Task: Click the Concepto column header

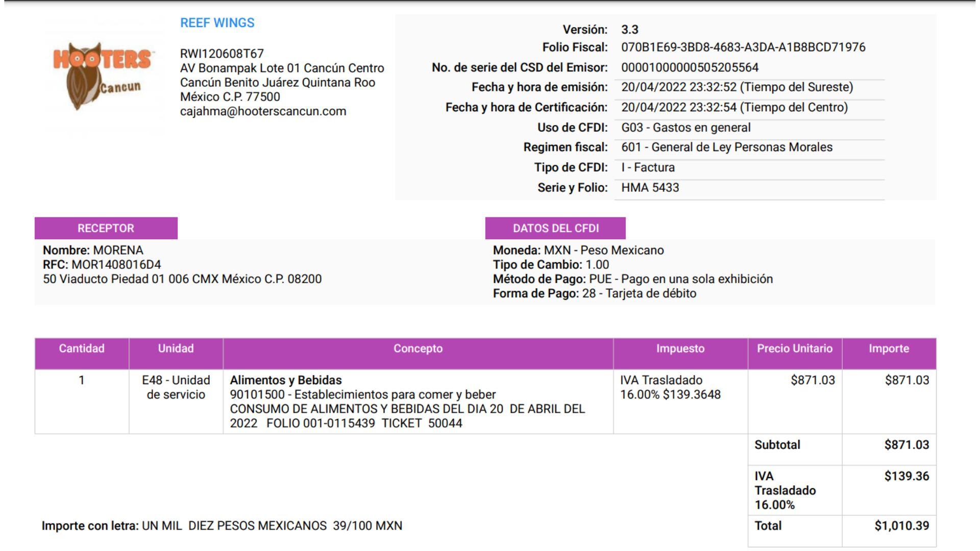Action: pyautogui.click(x=418, y=349)
